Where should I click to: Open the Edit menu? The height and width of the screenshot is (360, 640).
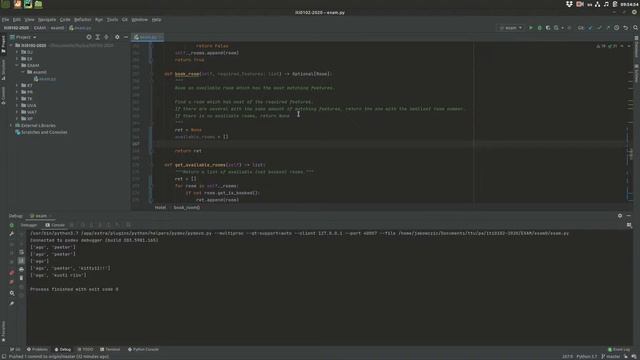(17, 20)
